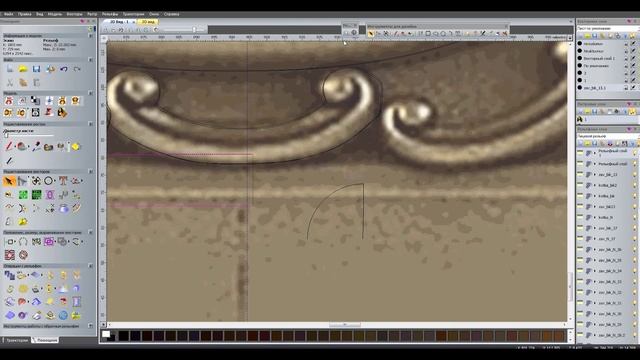Screen dimensions: 640x360
Task: Switch to the 3D вид tab
Action: click(148, 22)
